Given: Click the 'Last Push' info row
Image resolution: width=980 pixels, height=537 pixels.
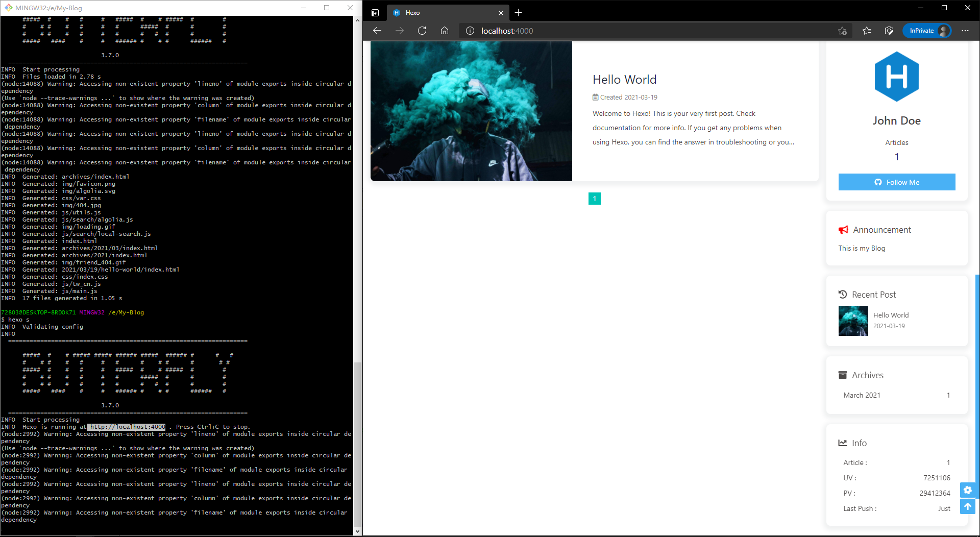Looking at the screenshot, I should pos(896,508).
